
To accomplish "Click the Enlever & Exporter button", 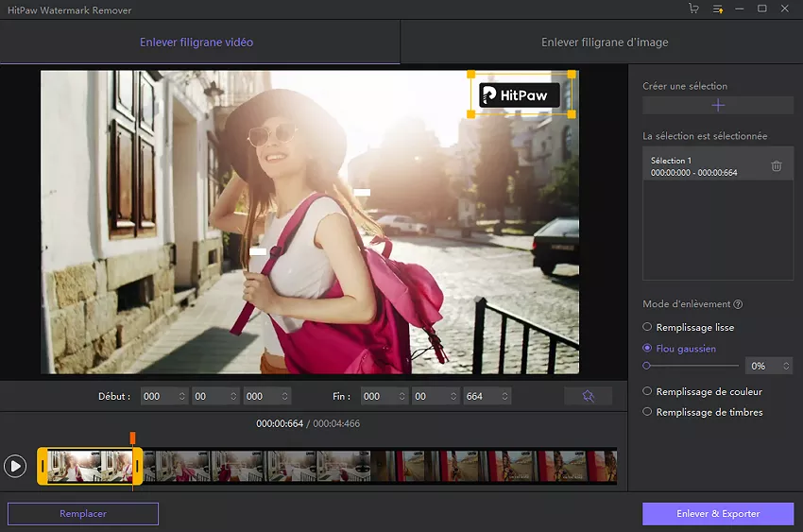I will (x=718, y=513).
